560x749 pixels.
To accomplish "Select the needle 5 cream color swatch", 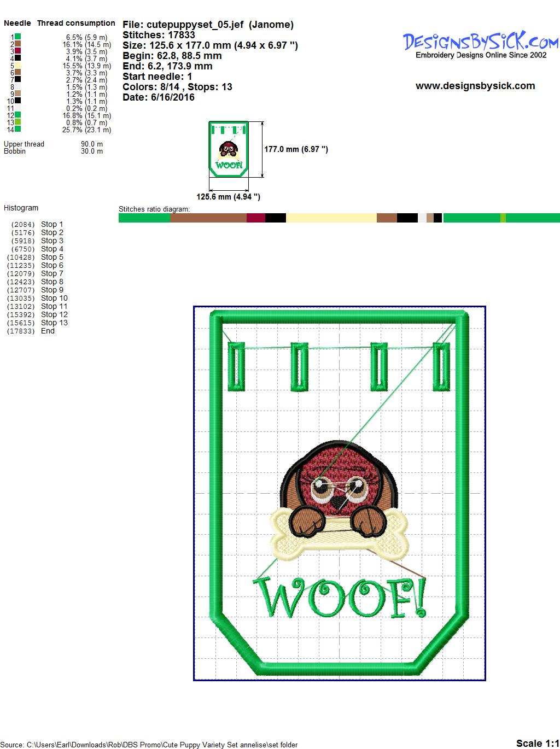I will [18, 65].
